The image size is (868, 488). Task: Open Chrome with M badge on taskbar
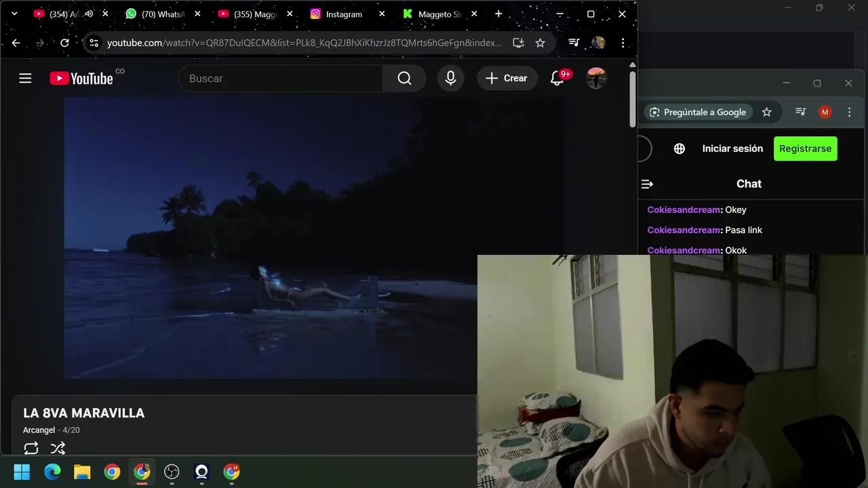(231, 472)
